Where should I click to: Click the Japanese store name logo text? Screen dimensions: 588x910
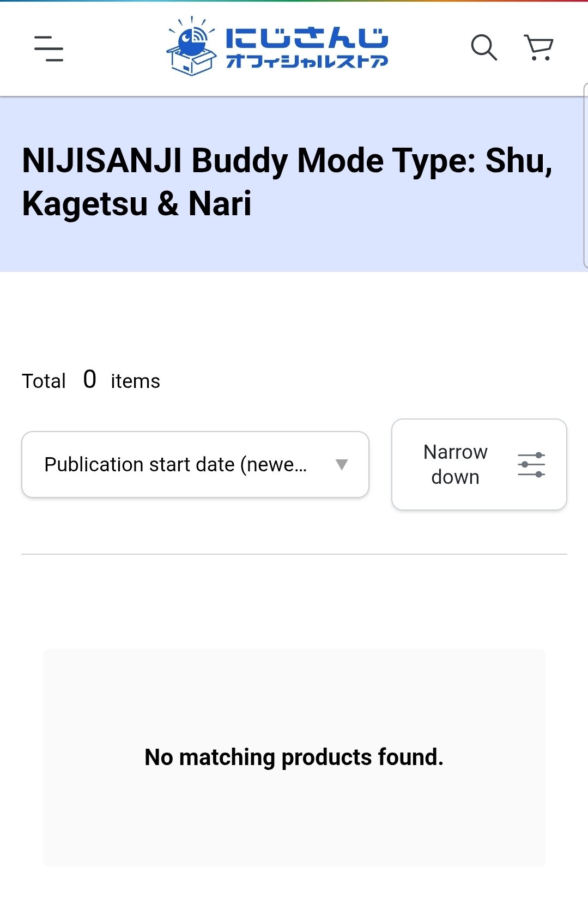(307, 48)
